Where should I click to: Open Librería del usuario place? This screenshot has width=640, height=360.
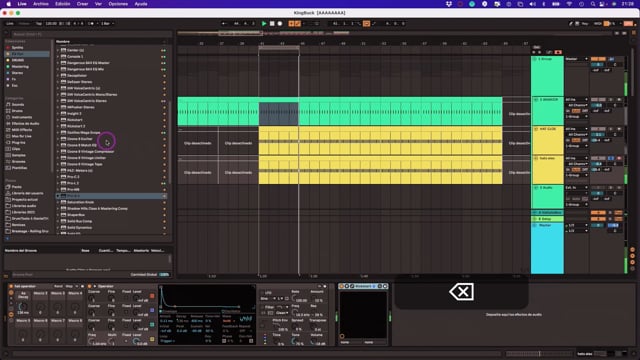27,193
